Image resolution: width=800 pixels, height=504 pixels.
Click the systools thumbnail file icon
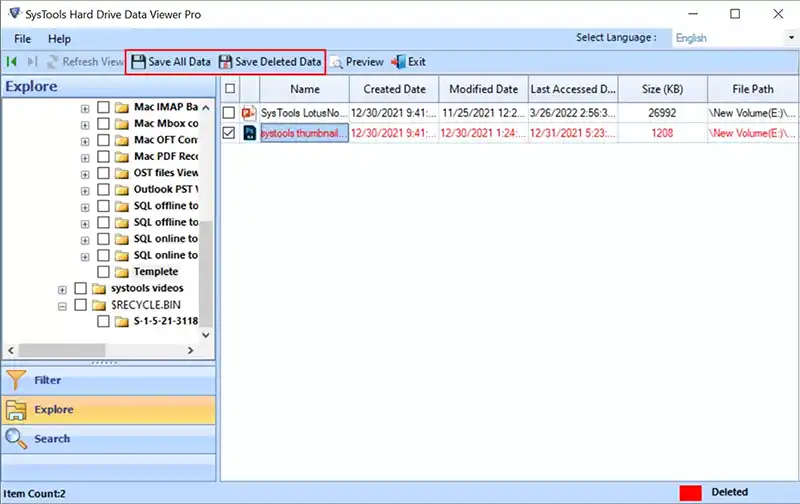click(249, 133)
